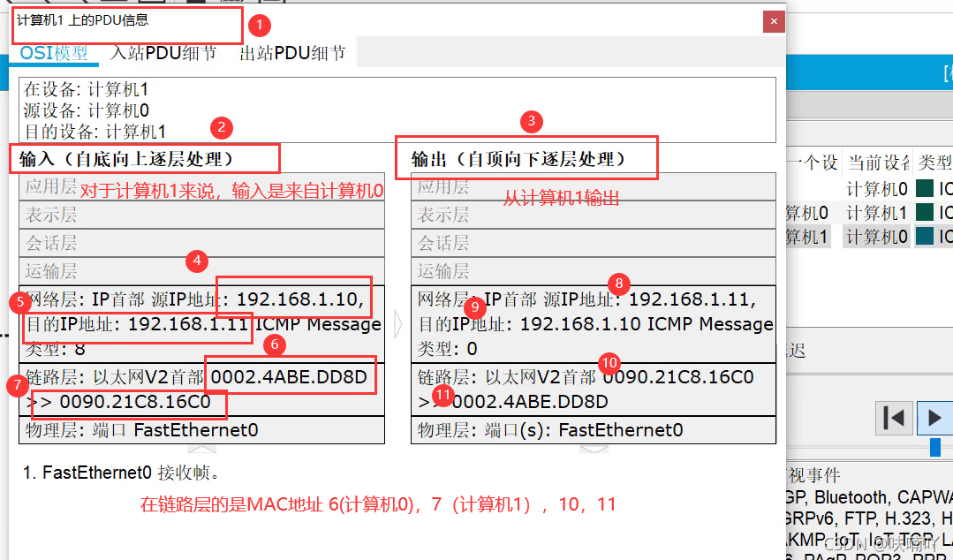Click the '在设备: 计算机1' line
The height and width of the screenshot is (560, 953).
pos(86,90)
